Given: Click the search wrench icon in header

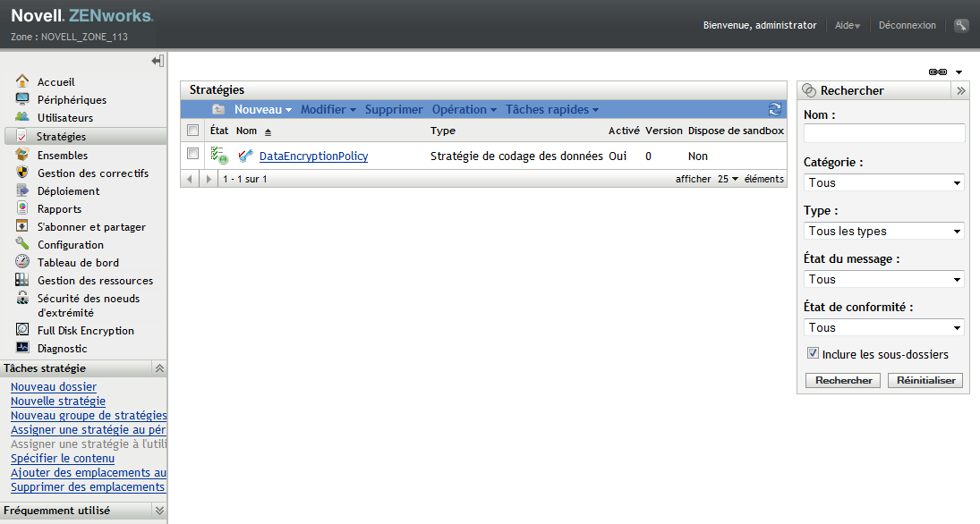Looking at the screenshot, I should click(x=961, y=26).
